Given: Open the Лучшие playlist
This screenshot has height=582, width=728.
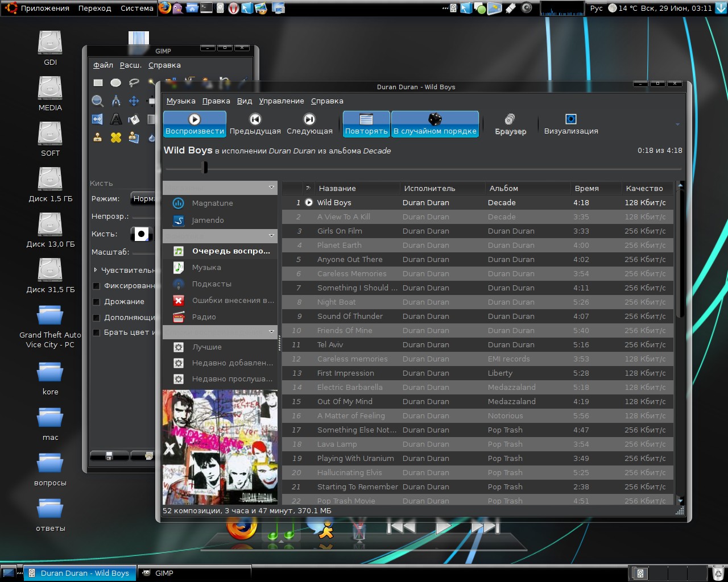Looking at the screenshot, I should pos(220,347).
